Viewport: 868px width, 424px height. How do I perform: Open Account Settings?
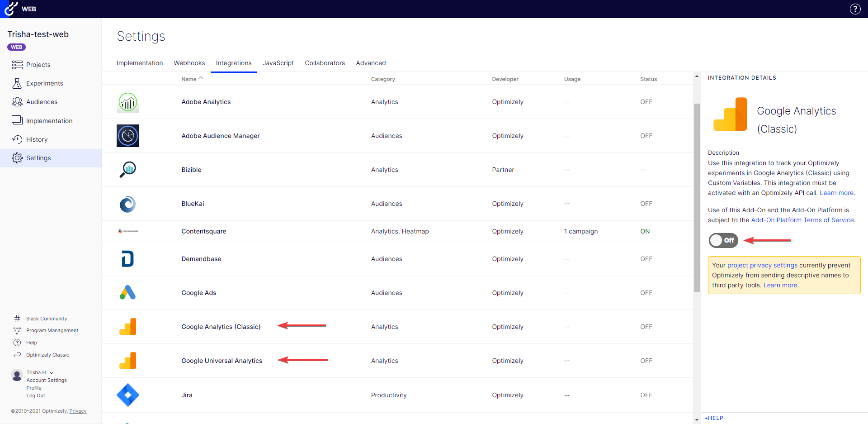(x=47, y=380)
